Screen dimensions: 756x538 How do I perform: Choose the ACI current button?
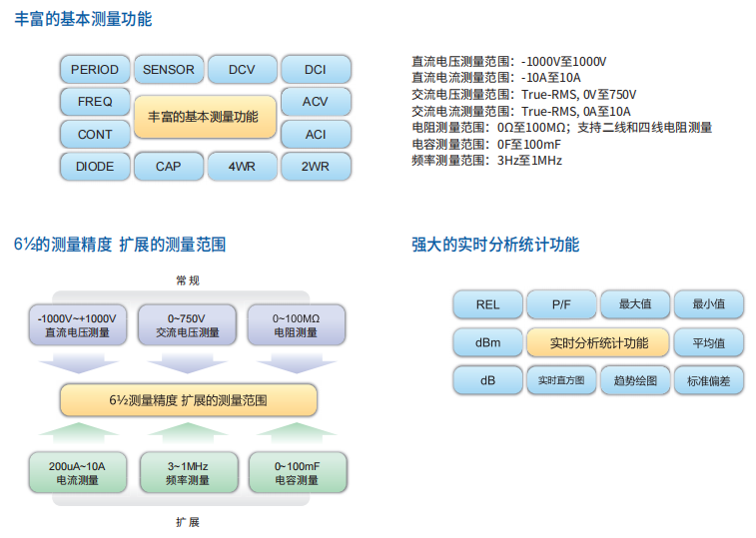(316, 135)
